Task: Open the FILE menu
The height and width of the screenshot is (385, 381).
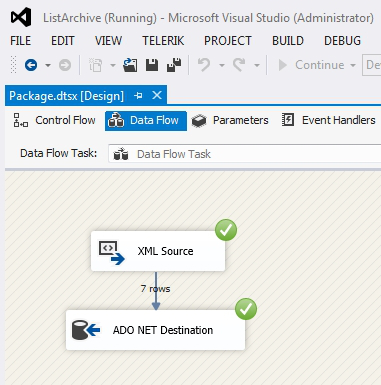Action: (x=20, y=41)
